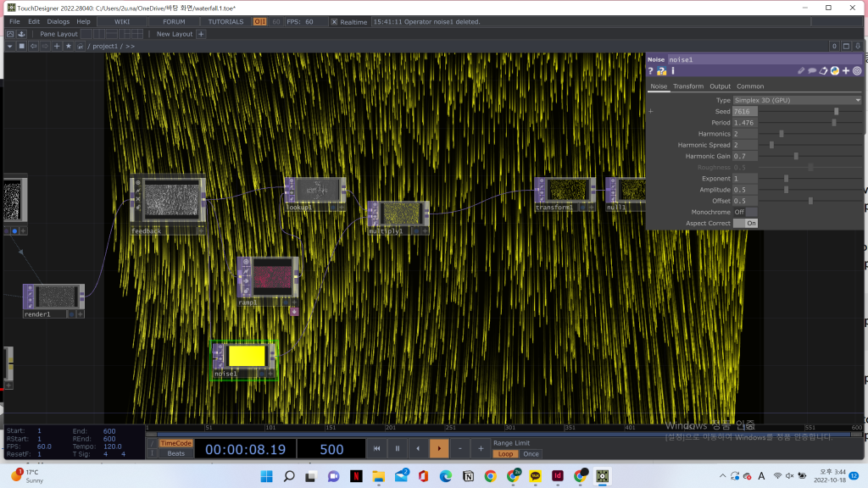
Task: Pause the timeline playback
Action: tap(397, 449)
